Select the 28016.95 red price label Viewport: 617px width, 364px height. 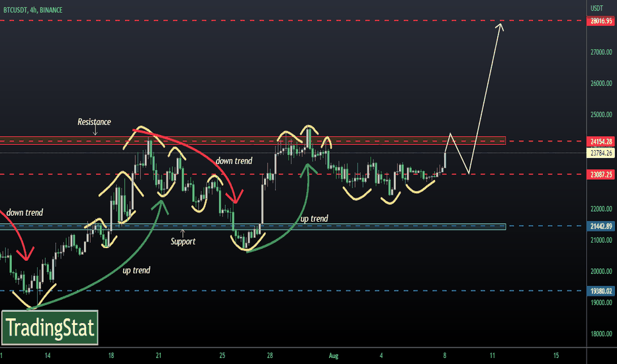(x=601, y=21)
